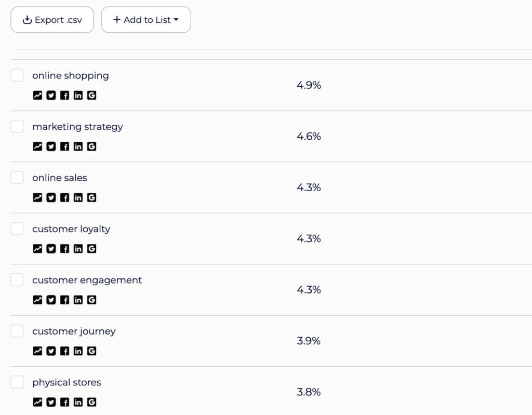Click Twitter icon under physical stores

pyautogui.click(x=51, y=402)
